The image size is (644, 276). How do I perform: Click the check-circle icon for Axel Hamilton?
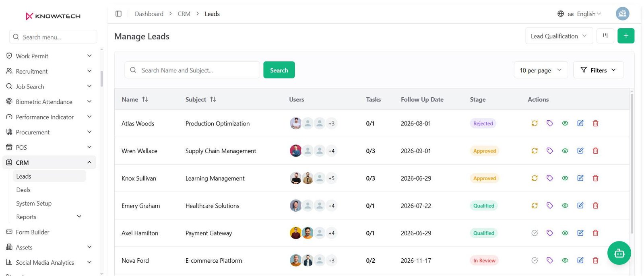point(535,233)
